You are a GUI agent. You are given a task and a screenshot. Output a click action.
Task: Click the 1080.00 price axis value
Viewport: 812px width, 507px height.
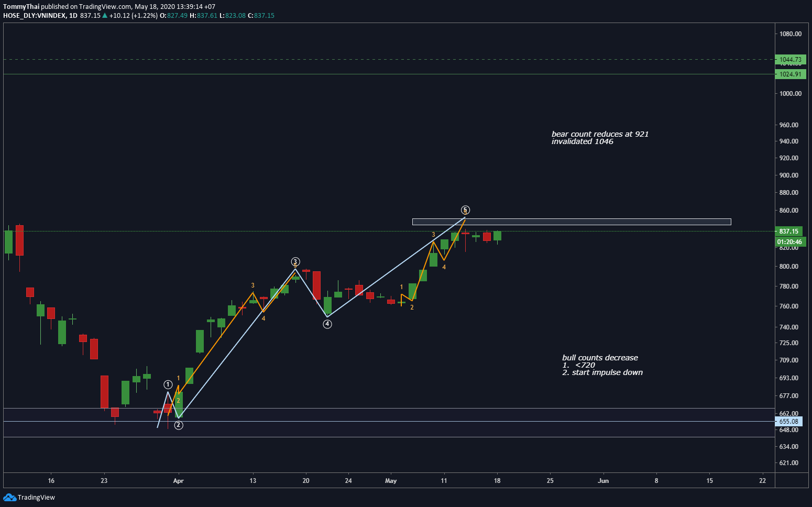(x=791, y=34)
